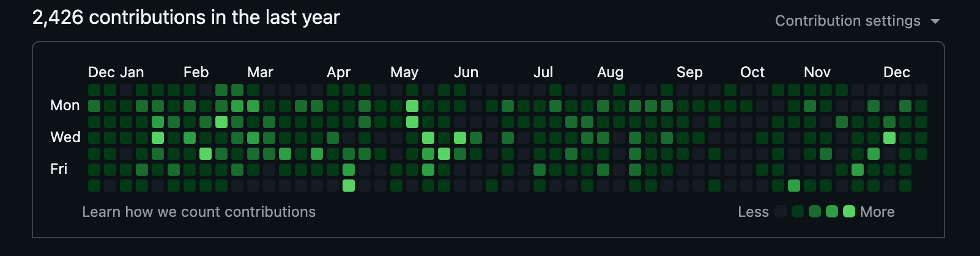Click the Jun month label

coord(466,72)
